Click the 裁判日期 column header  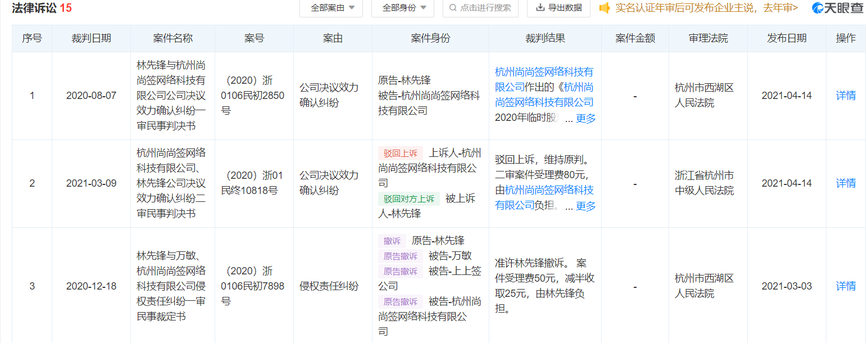click(x=91, y=38)
